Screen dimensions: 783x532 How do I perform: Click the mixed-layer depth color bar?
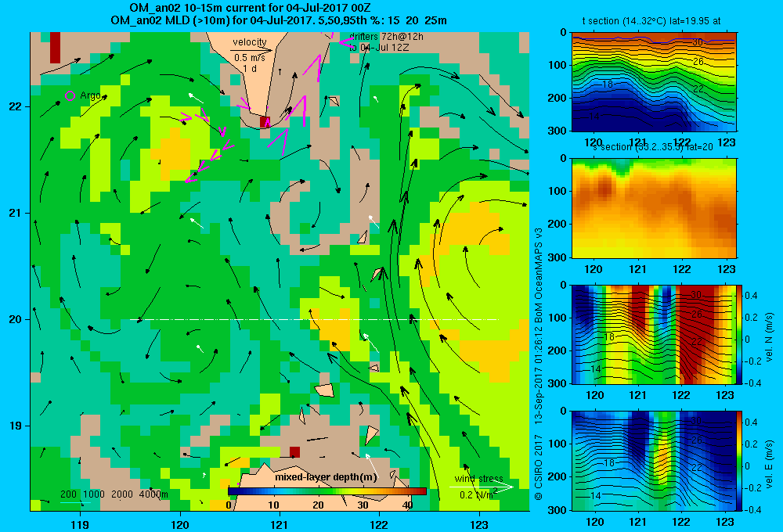[x=327, y=491]
